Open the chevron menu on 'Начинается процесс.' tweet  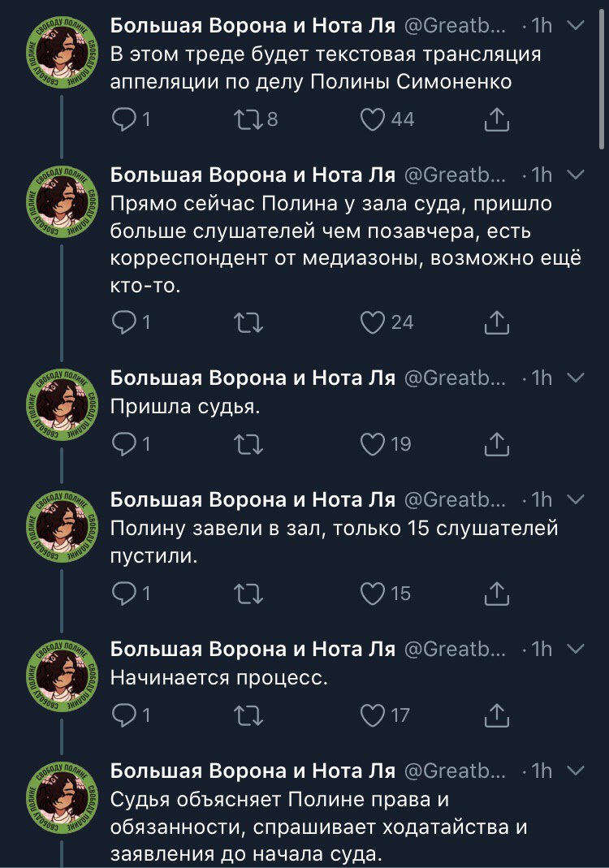[x=575, y=649]
